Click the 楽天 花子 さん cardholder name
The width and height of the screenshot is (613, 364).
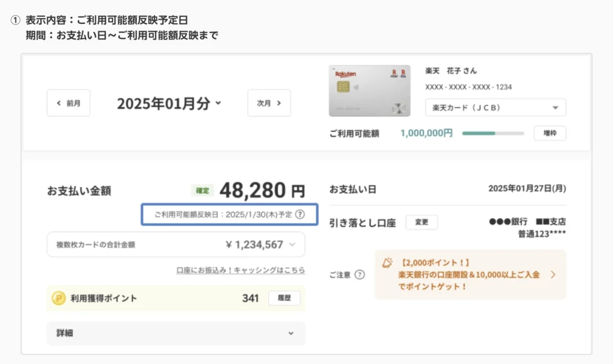(x=451, y=71)
